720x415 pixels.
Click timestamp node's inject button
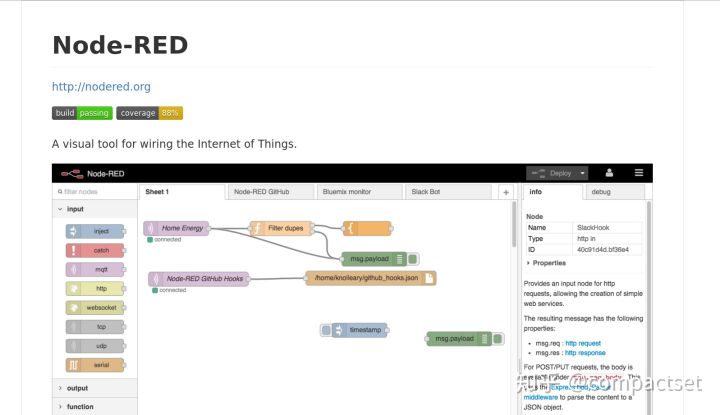point(326,330)
